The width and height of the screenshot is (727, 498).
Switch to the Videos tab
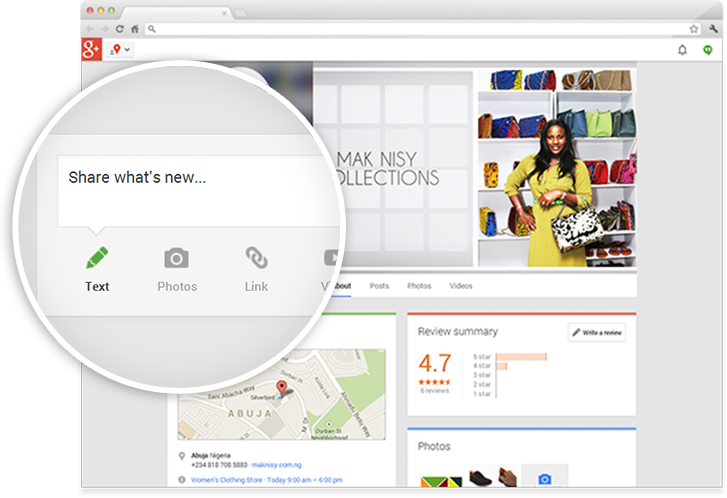click(x=461, y=286)
